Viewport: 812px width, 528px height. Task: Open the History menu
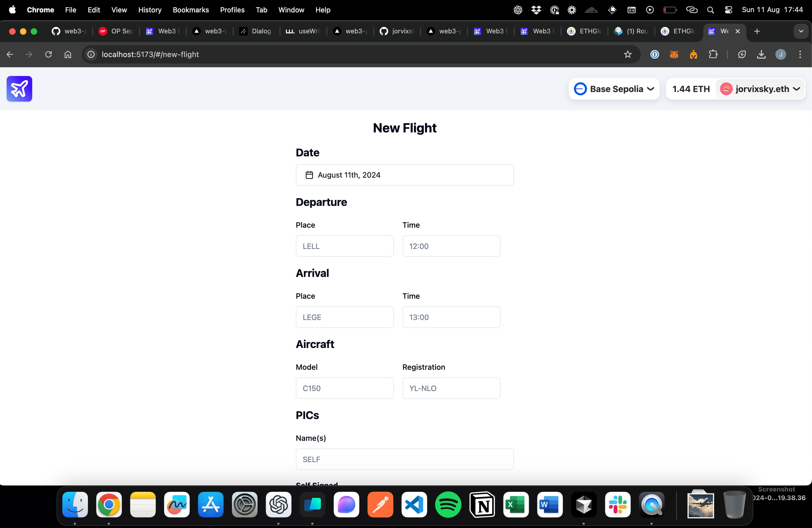[150, 10]
